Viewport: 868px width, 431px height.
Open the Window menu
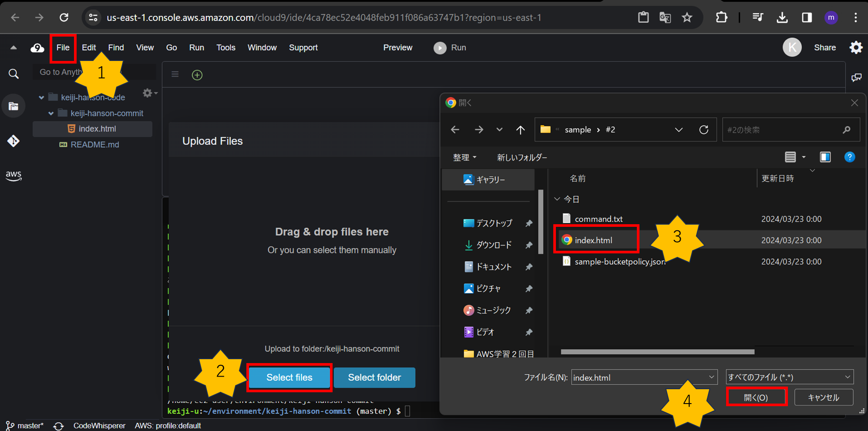click(x=262, y=47)
